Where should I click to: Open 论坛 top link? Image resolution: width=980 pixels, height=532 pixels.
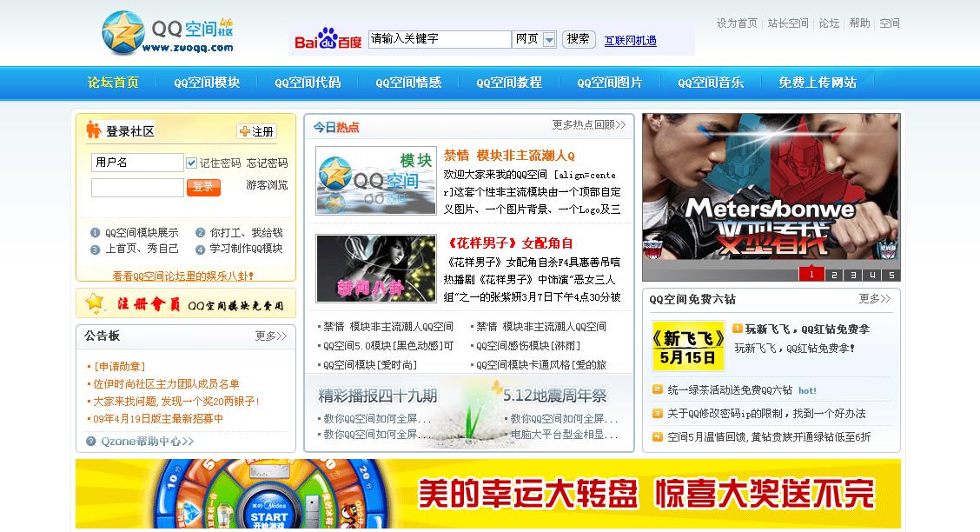coord(829,23)
